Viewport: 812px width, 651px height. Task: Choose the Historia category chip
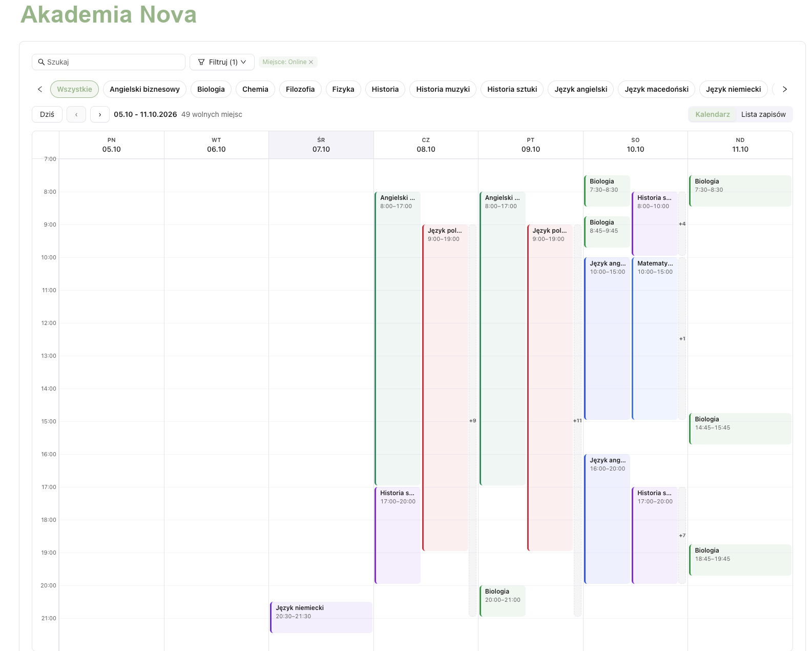[385, 89]
